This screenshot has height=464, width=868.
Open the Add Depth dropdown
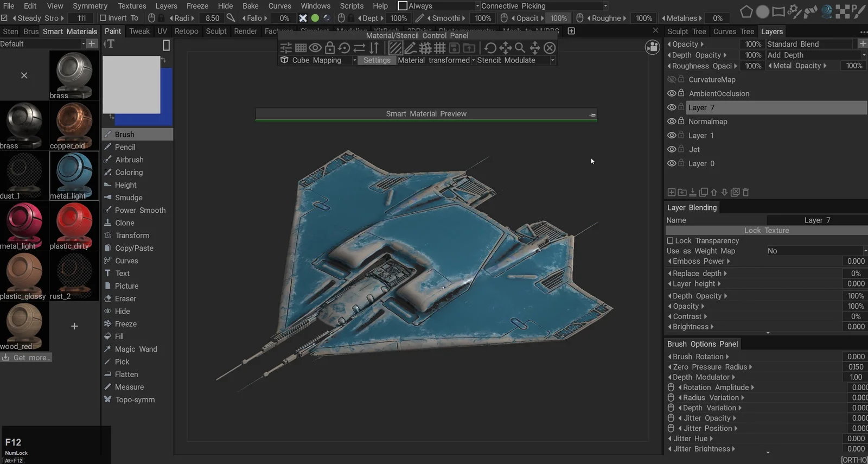(816, 55)
